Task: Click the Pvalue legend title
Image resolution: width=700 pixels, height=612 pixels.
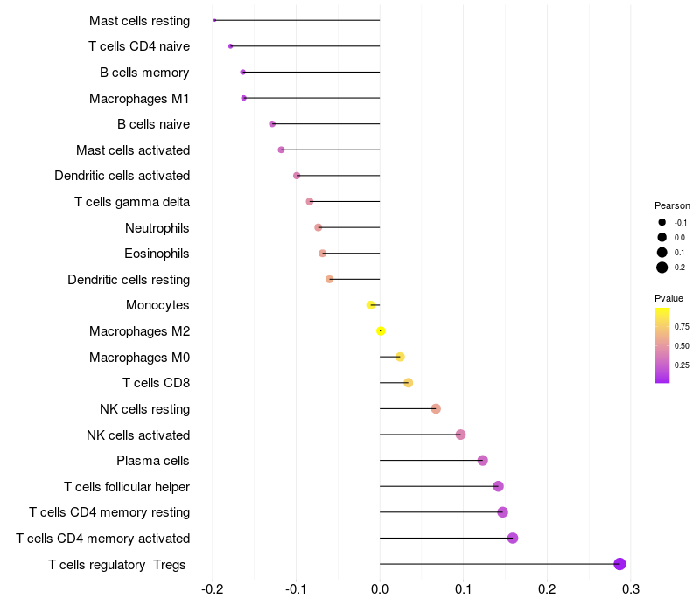Action: (668, 298)
